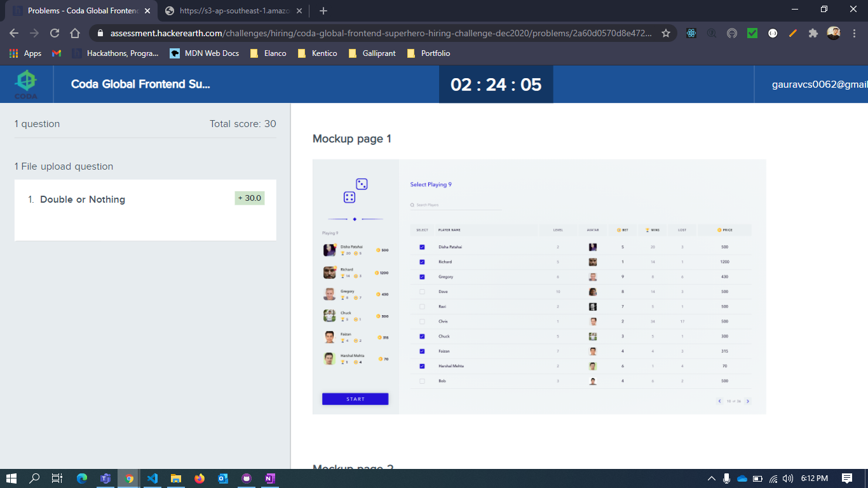This screenshot has height=488, width=868.
Task: Open Windows taskbar search
Action: coord(34,478)
